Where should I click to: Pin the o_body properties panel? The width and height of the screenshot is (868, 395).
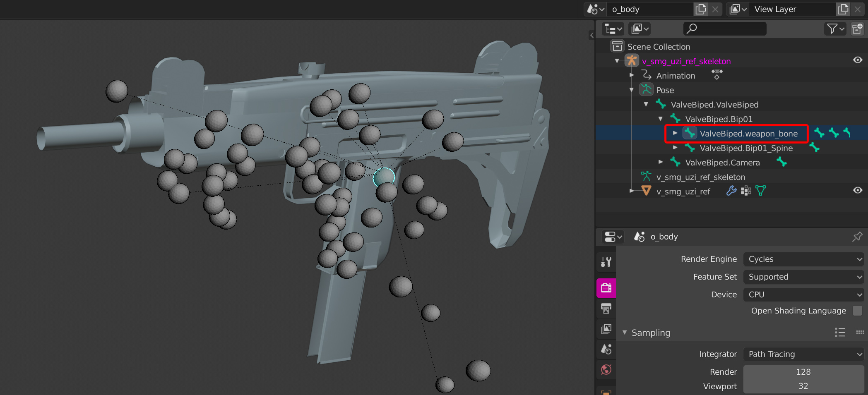click(x=857, y=237)
